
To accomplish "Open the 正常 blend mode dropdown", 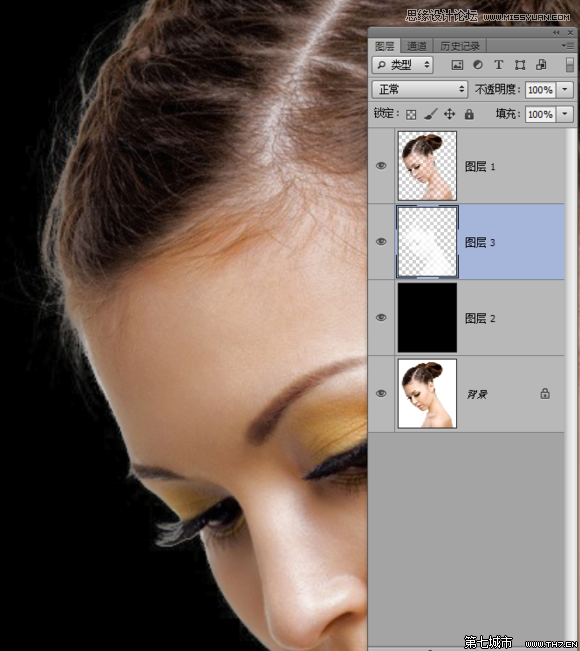I will click(420, 89).
